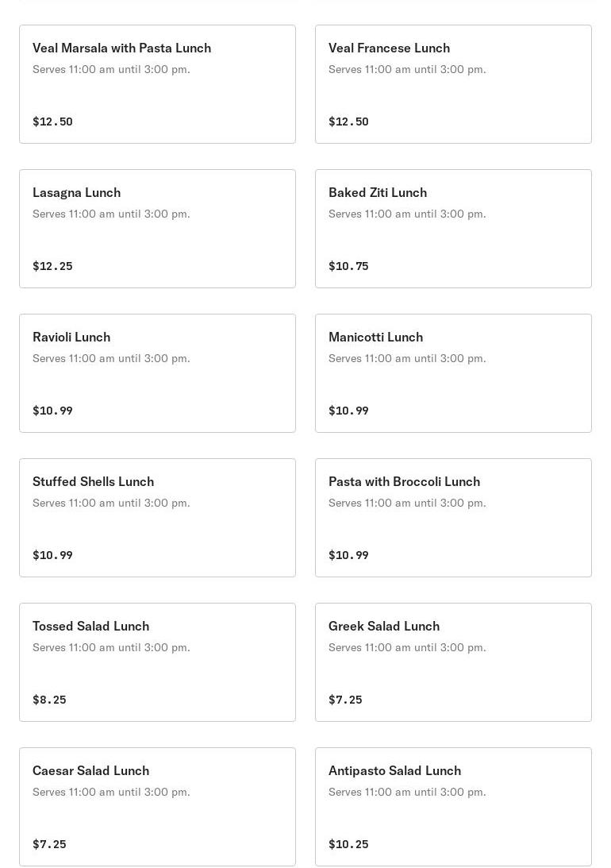Screen dimensions: 611x868
Task: Open the Stuffed Shells Lunch item
Action: pos(158,518)
